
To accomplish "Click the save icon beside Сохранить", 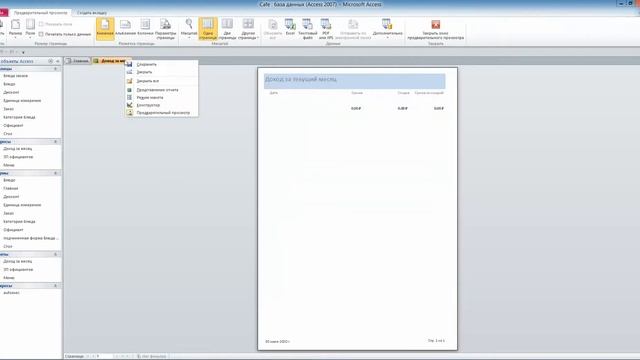I will (x=129, y=64).
